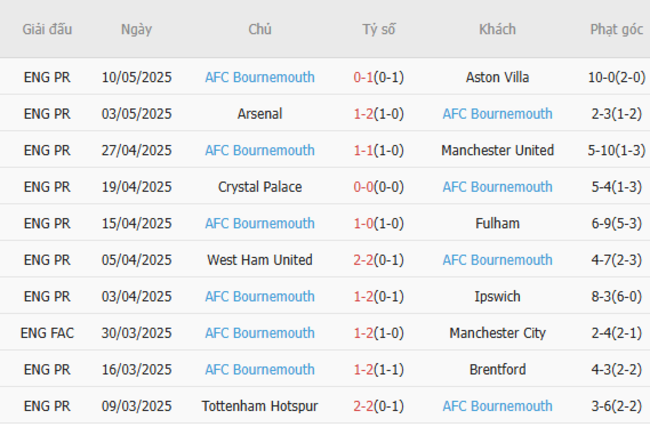Click the Crystal Palace team name

pos(259,187)
